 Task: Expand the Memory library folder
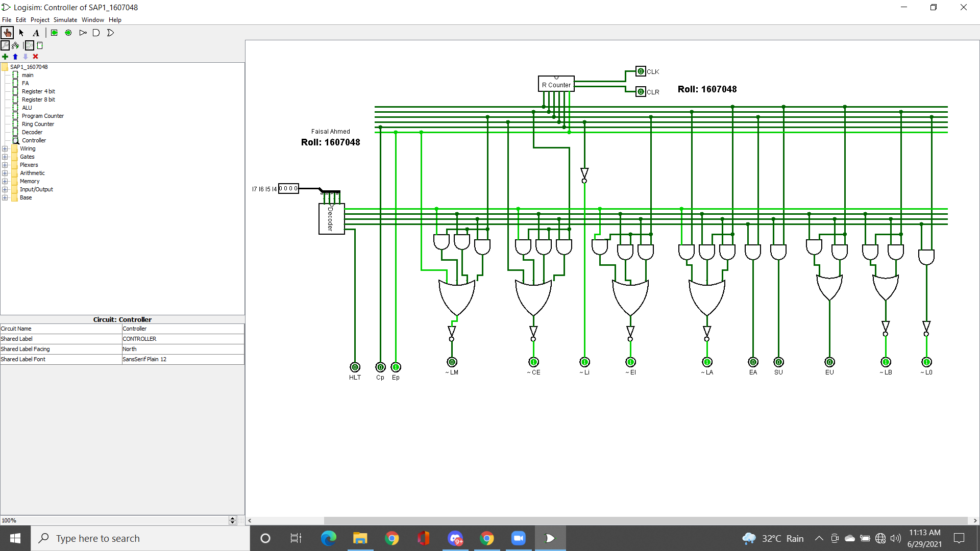pos(5,181)
